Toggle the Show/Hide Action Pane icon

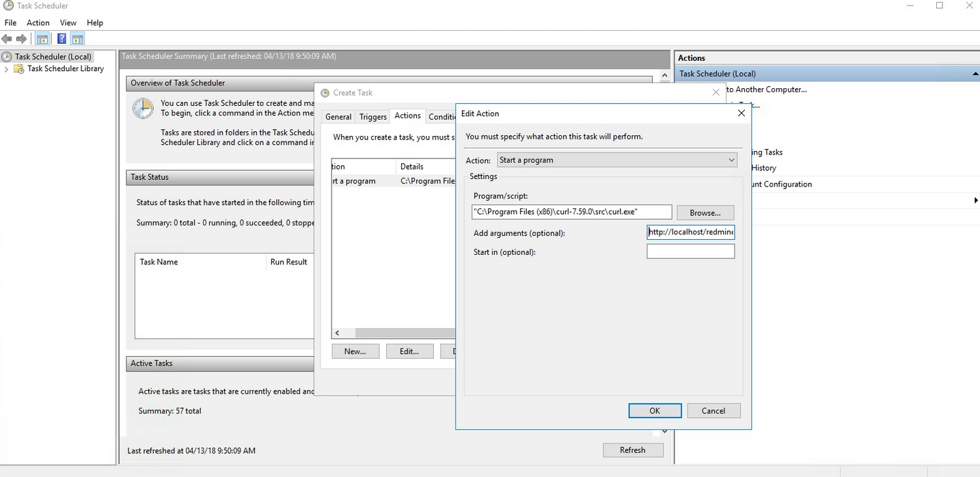point(77,39)
